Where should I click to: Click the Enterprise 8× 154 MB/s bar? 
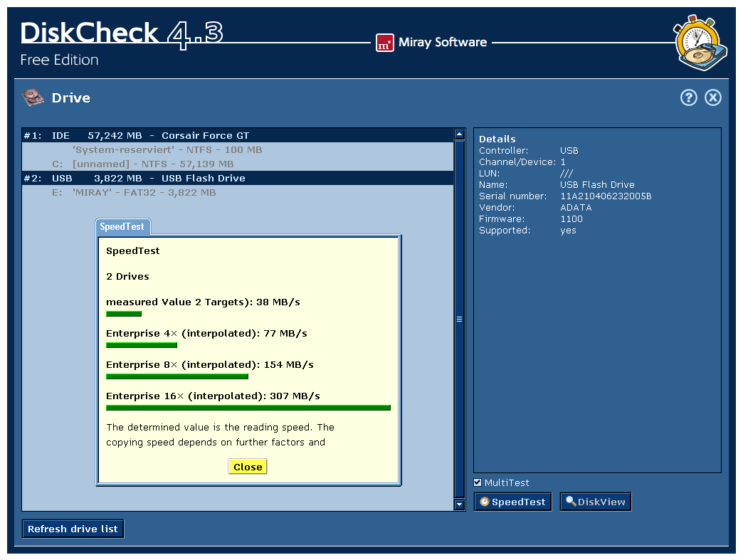pyautogui.click(x=177, y=376)
